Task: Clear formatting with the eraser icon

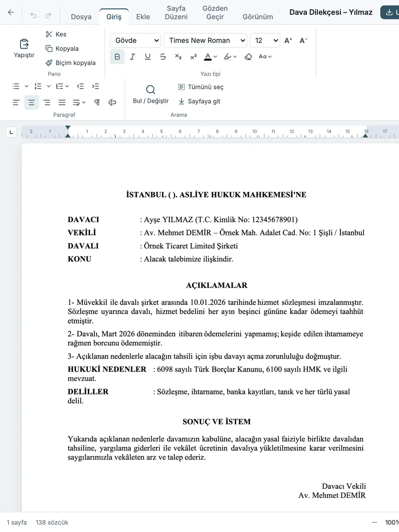Action: tap(248, 57)
